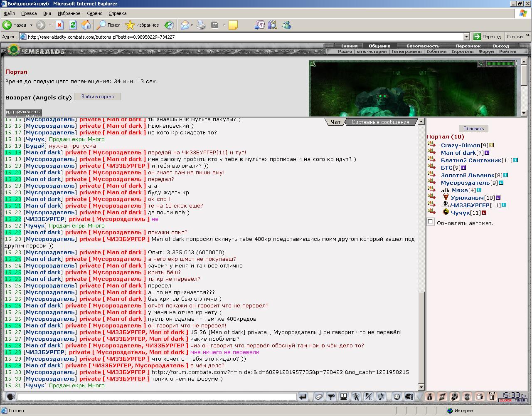Open Блатной Сантехник info icon
The width and height of the screenshot is (532, 416).
[515, 160]
